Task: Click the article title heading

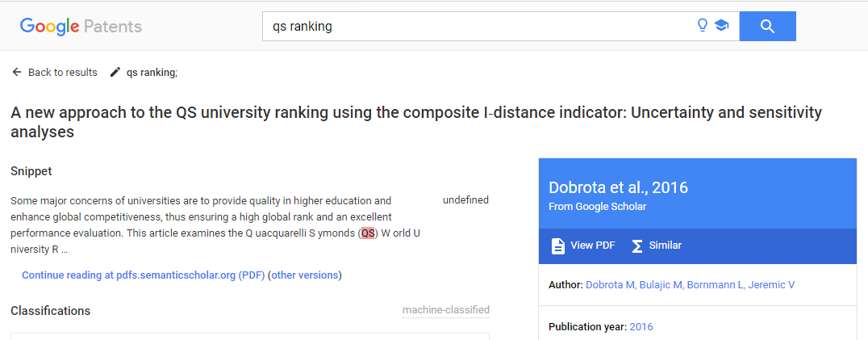Action: pos(416,123)
